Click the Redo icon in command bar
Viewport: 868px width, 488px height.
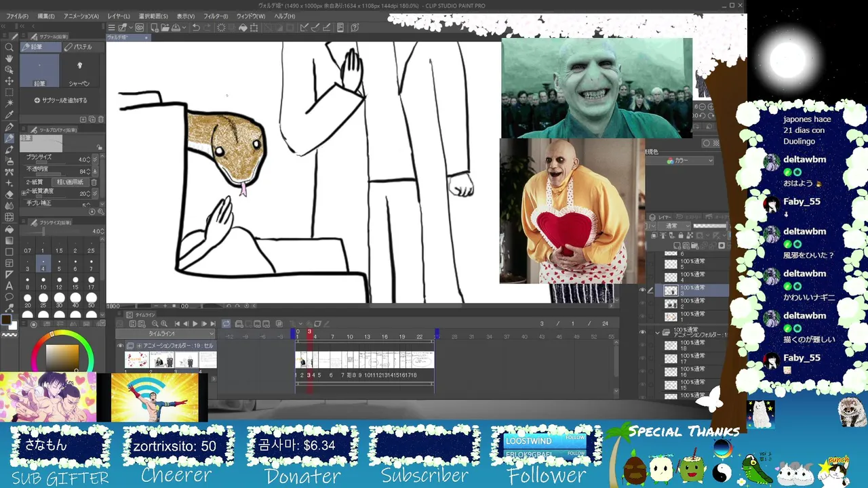coord(207,28)
